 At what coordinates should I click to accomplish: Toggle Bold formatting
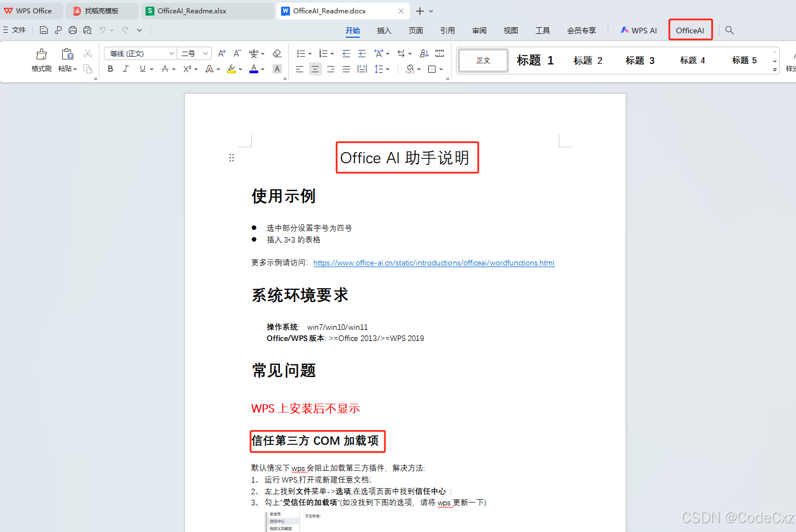(111, 69)
